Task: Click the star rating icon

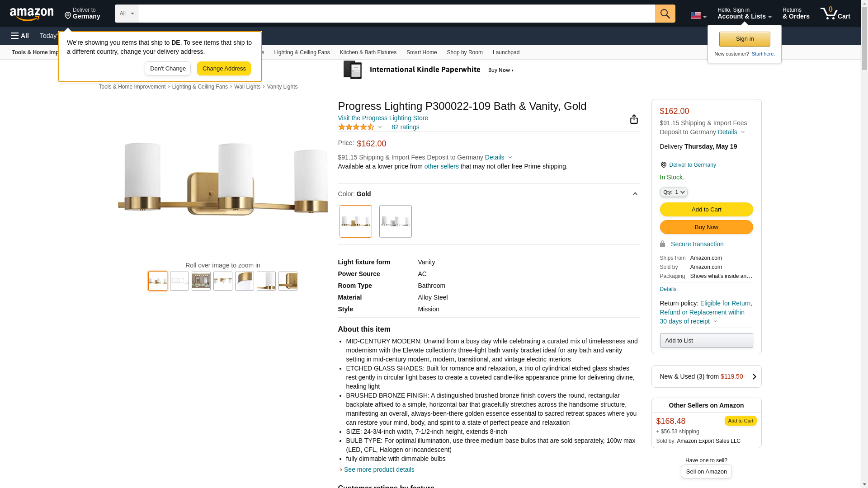Action: 356,127
